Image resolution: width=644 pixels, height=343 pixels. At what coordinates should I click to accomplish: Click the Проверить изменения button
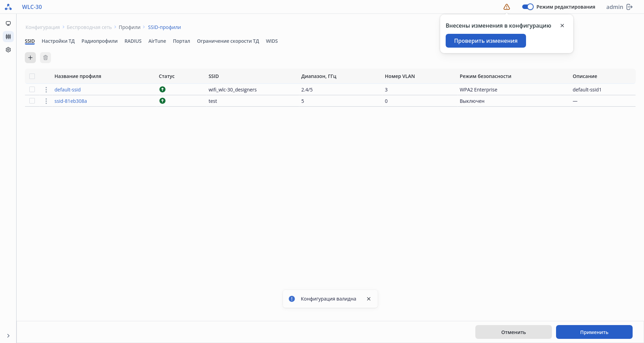pos(485,41)
